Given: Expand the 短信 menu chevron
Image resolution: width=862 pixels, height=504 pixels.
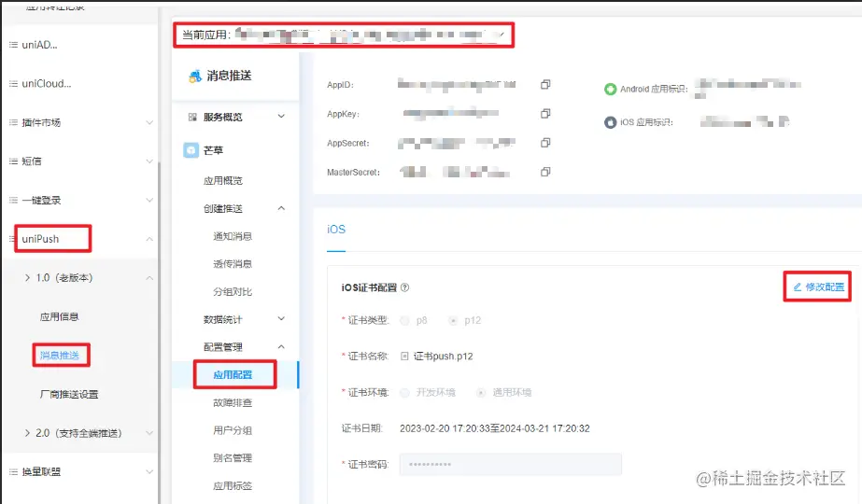Looking at the screenshot, I should (149, 161).
